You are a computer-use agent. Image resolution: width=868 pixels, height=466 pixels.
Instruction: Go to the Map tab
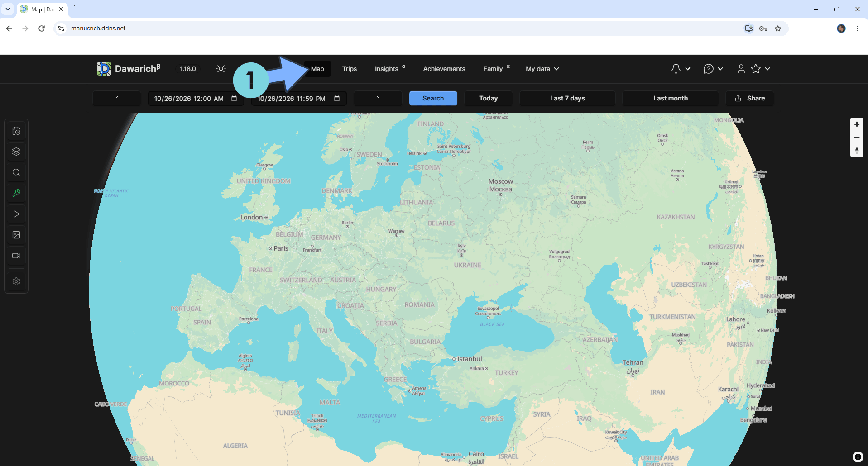[x=317, y=69]
